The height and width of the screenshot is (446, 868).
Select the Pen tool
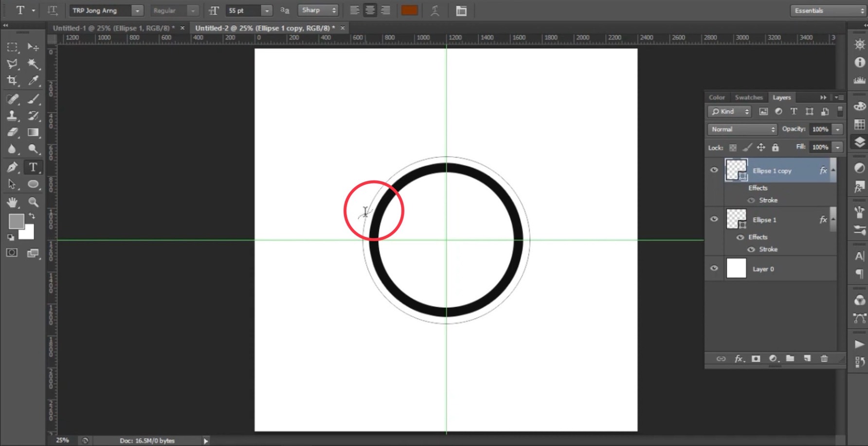pyautogui.click(x=12, y=167)
